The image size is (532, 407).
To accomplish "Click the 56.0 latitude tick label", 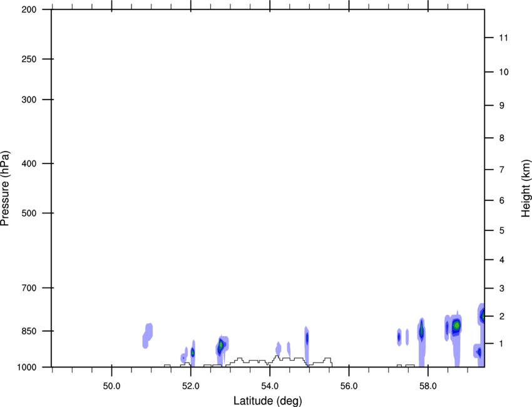I will coord(349,386).
